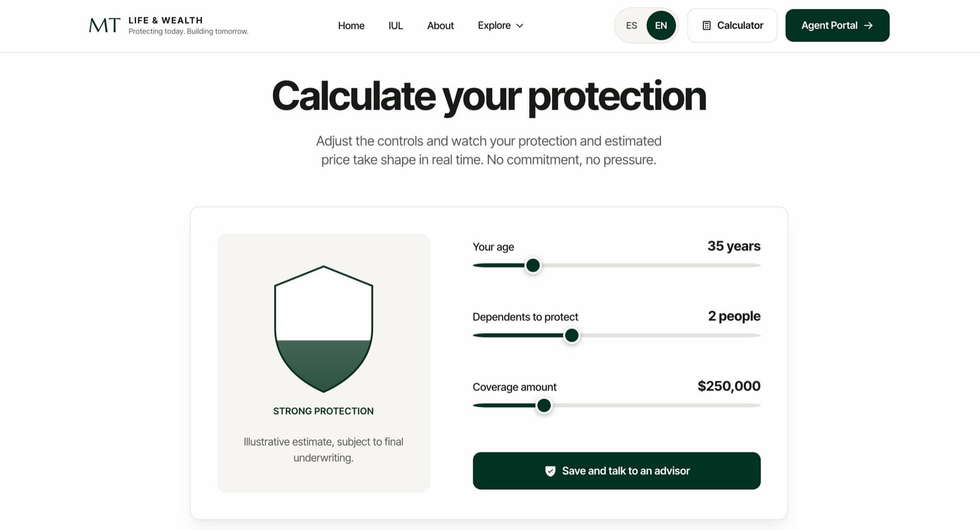Click the arrow icon on Agent Portal
This screenshot has height=530, width=980.
coord(868,26)
